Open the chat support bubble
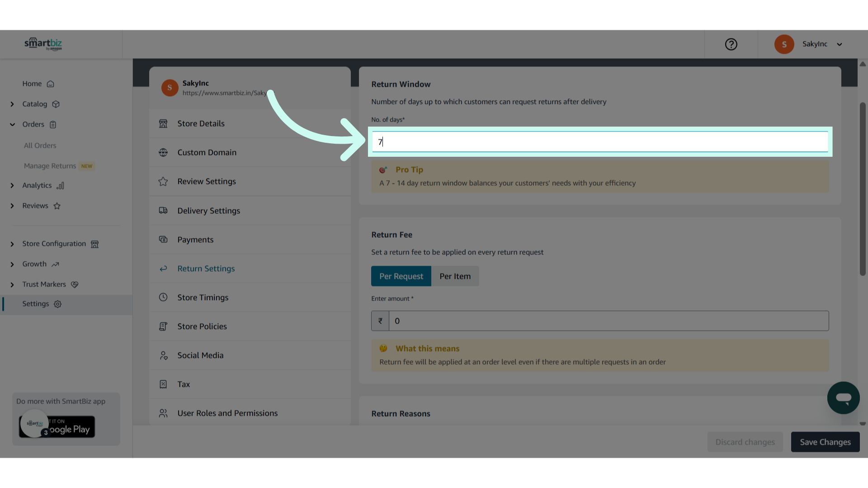The image size is (868, 488). (x=843, y=398)
